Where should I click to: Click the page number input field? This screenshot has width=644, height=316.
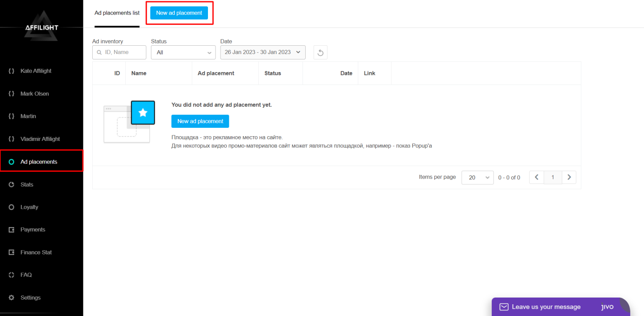tap(553, 177)
